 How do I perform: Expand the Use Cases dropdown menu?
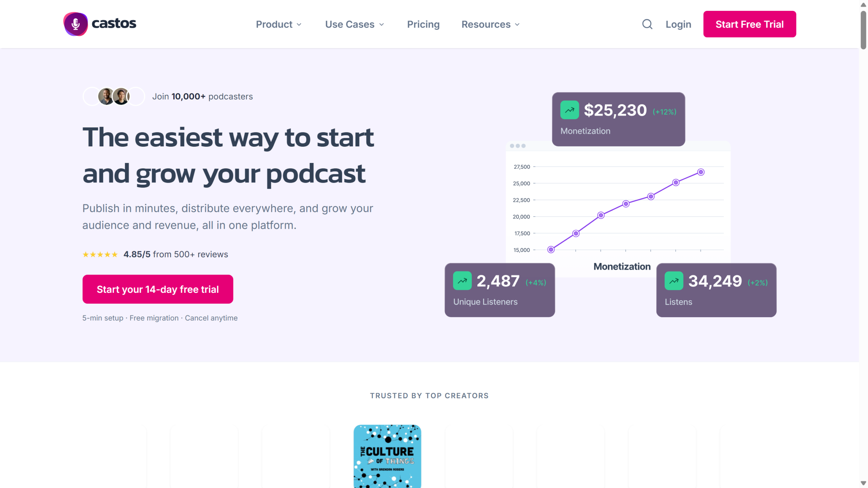pos(355,24)
